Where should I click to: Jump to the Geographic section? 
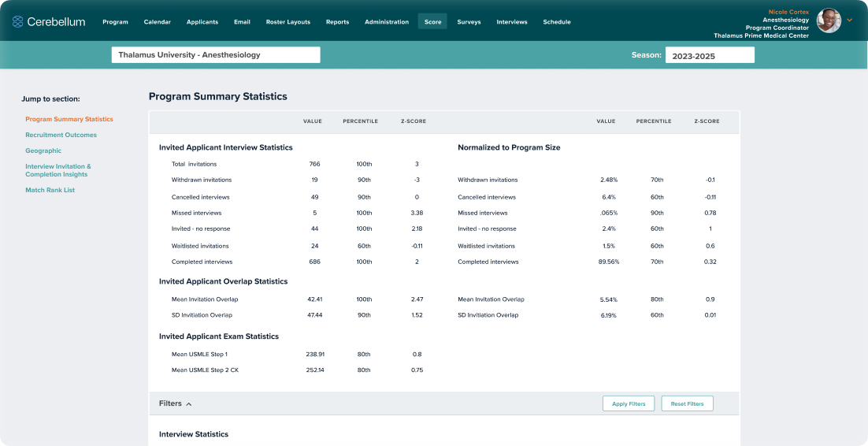tap(43, 151)
